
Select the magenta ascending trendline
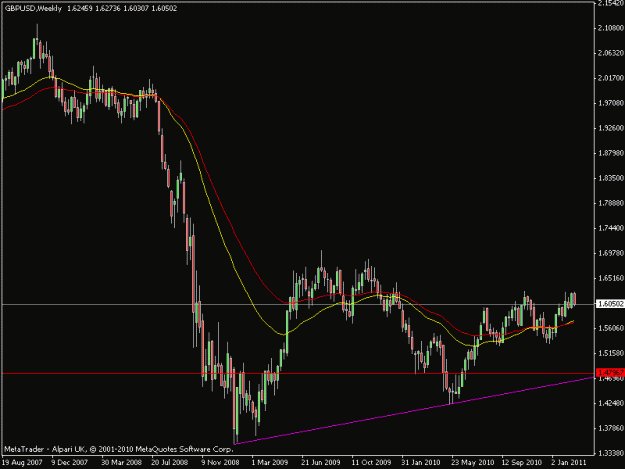pos(413,410)
